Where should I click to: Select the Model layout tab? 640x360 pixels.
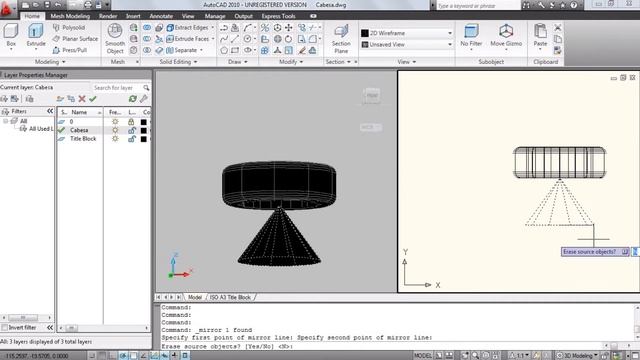click(x=195, y=297)
